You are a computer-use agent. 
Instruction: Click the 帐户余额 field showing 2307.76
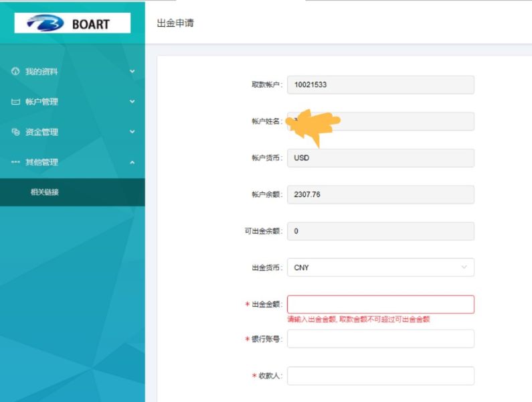[380, 194]
